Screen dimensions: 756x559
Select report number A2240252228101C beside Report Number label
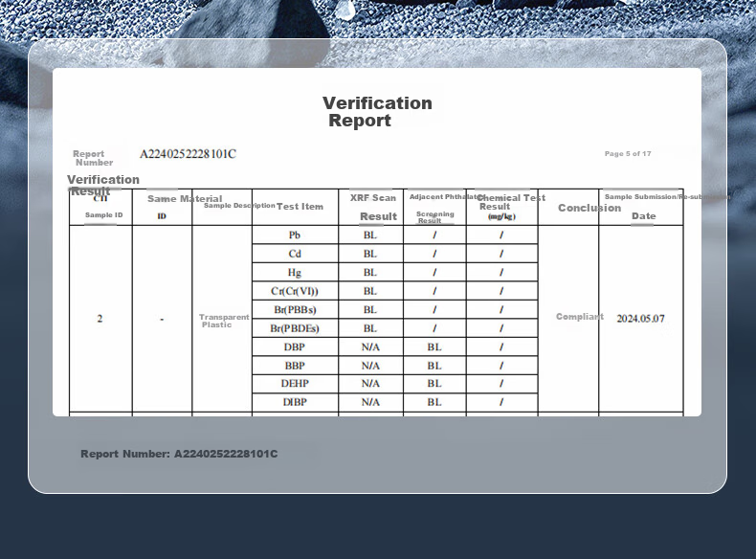coord(188,154)
